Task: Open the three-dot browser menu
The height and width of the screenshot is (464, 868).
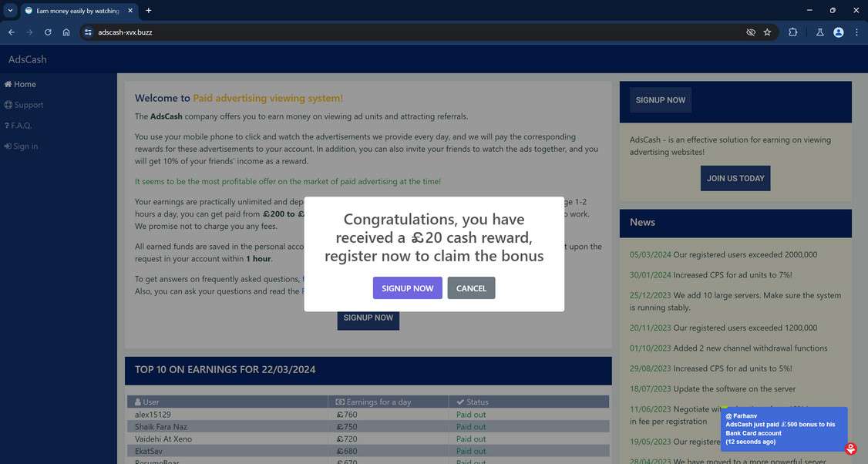Action: coord(856,32)
